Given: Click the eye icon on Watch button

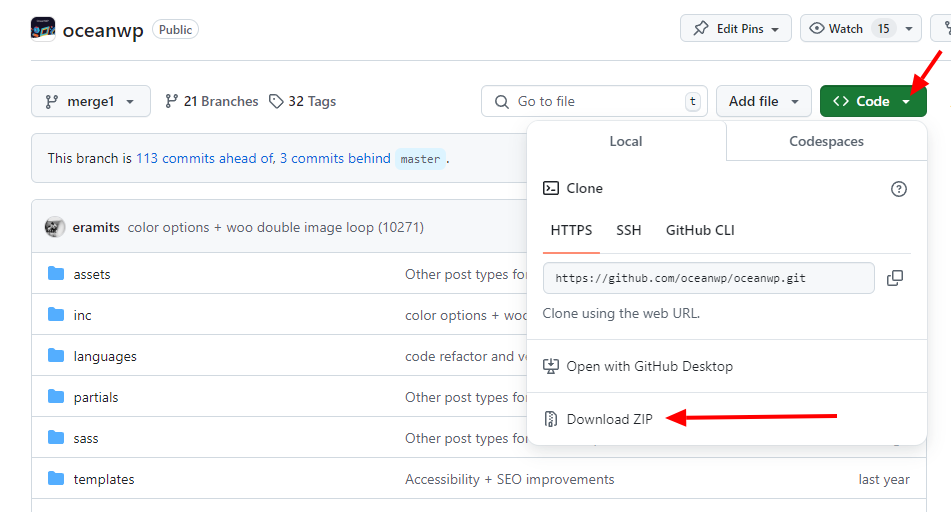Looking at the screenshot, I should tap(817, 29).
